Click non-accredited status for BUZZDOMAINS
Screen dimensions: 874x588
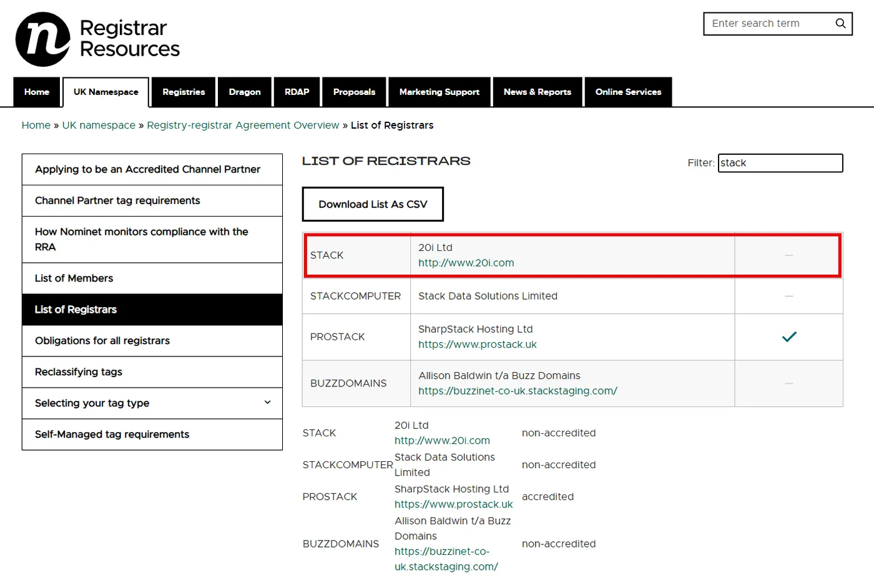[x=559, y=544]
